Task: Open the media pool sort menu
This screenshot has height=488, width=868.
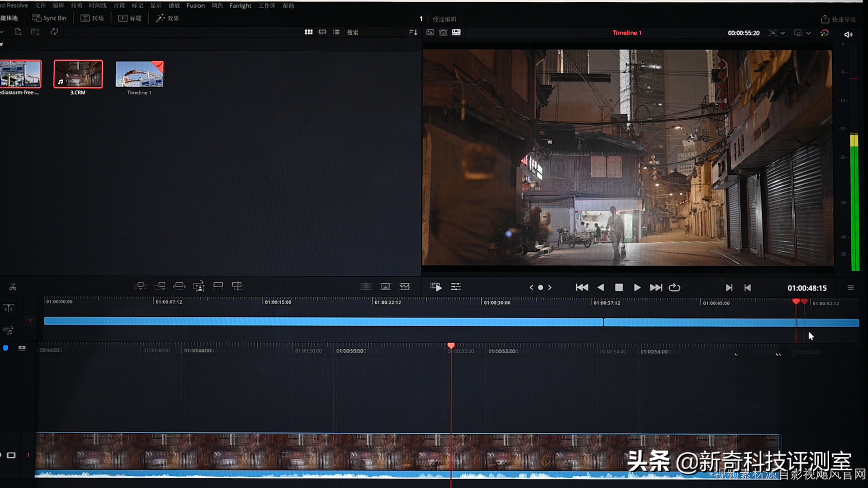Action: point(413,32)
